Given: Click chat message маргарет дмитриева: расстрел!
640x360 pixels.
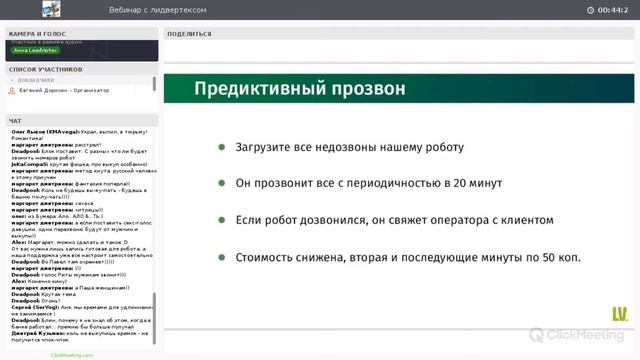Looking at the screenshot, I should click(56, 145).
